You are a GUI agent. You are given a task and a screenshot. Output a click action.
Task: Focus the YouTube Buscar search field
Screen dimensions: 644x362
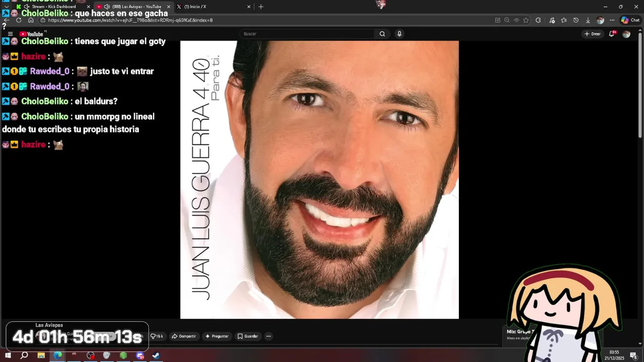coord(307,34)
